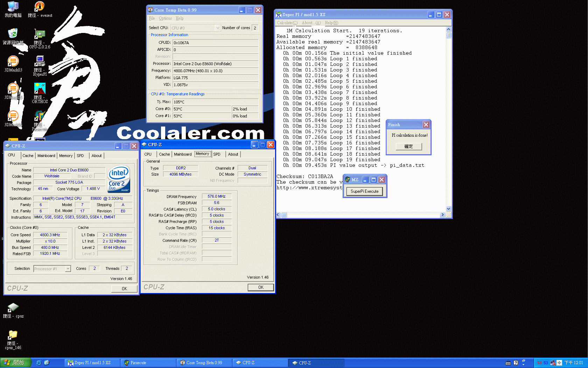Click the FSB:DRAM 5:6 value
The width and height of the screenshot is (588, 368).
click(x=217, y=203)
